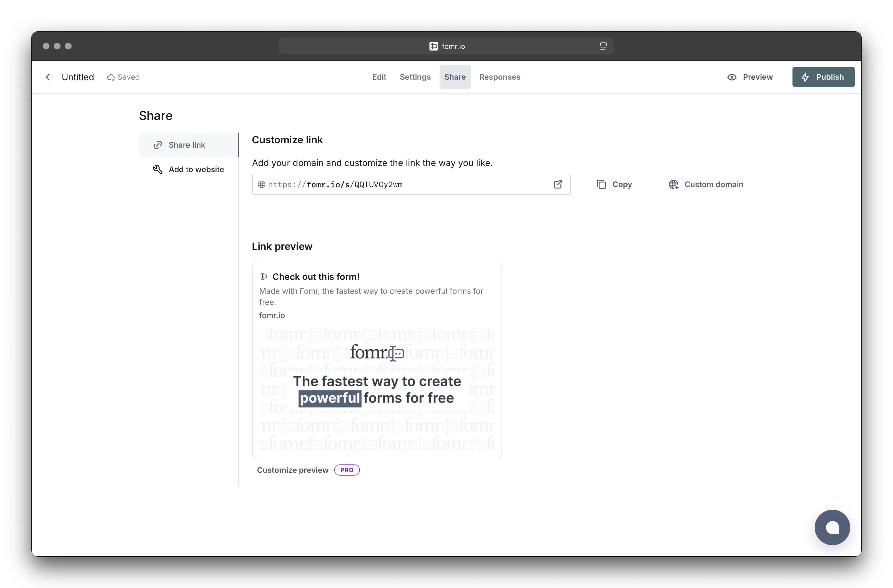
Task: Go to the Responses tab
Action: pyautogui.click(x=500, y=77)
